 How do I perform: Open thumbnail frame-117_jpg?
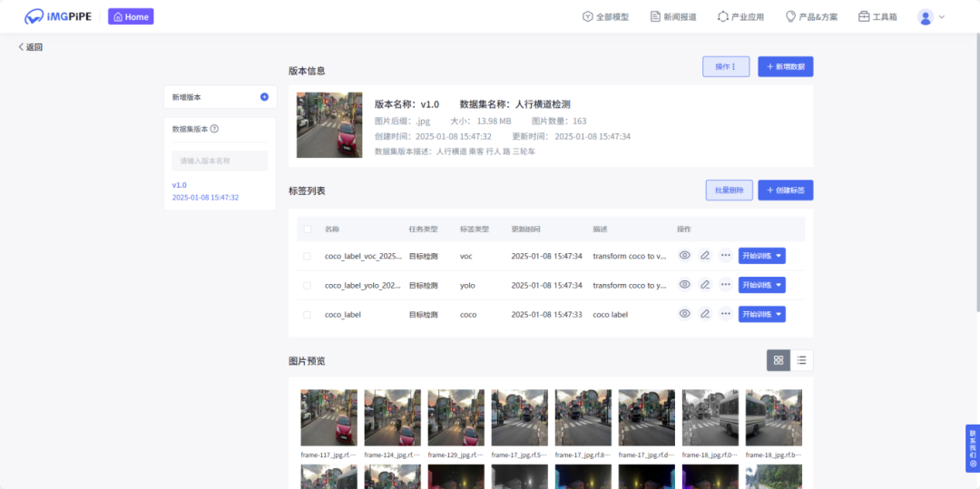click(328, 418)
